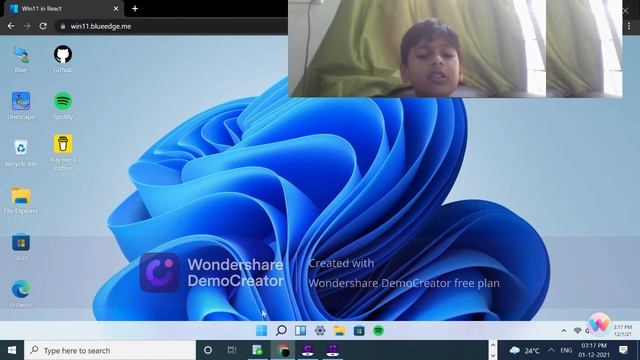Open the Buy me a coffee shortcut
640x360 pixels.
[63, 152]
